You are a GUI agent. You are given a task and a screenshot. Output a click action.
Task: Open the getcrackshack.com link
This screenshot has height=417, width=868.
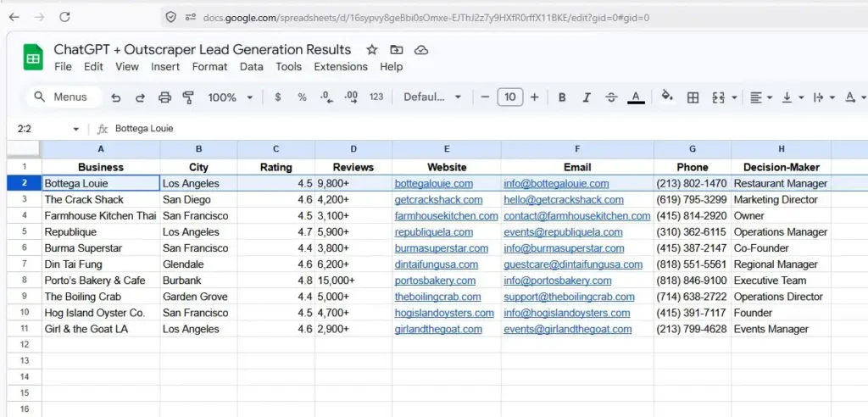[x=438, y=199]
